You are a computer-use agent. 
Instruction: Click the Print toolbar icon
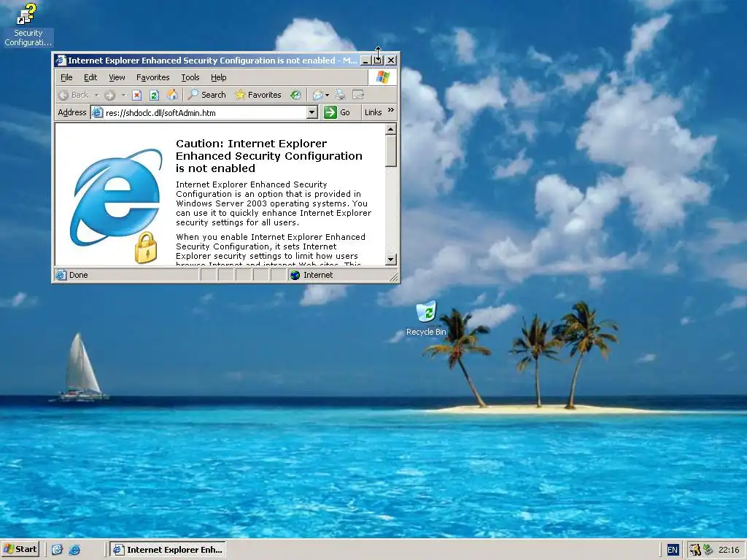click(340, 95)
